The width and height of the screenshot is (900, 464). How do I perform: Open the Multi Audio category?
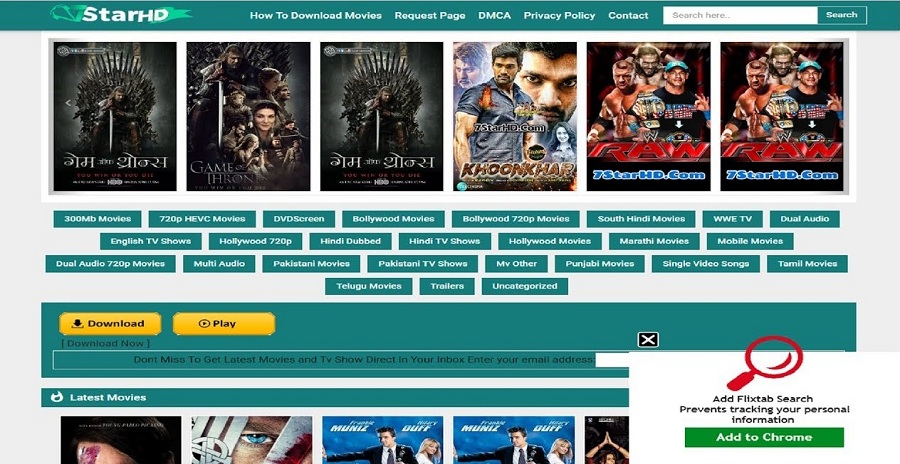(x=219, y=264)
